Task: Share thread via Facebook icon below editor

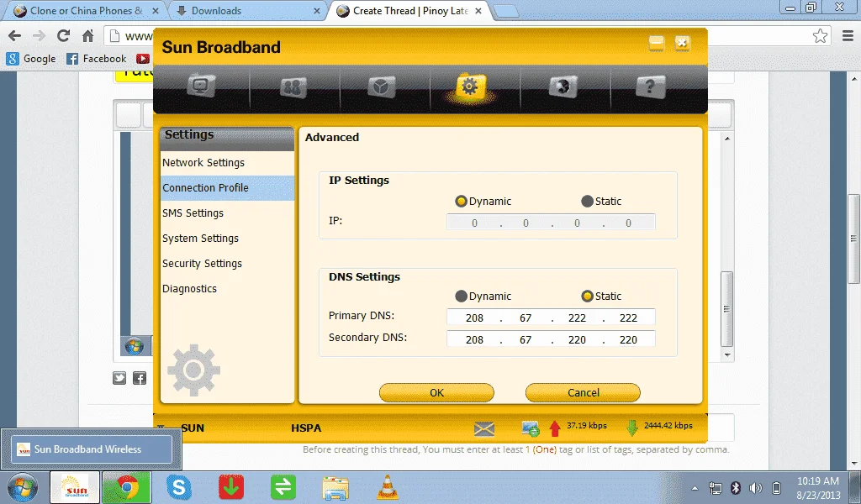Action: pyautogui.click(x=140, y=378)
